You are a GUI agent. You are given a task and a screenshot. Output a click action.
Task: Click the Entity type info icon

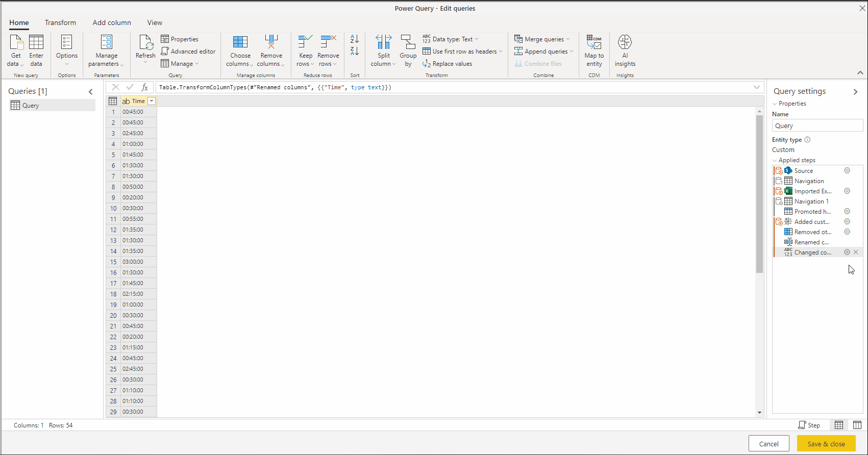tap(807, 140)
